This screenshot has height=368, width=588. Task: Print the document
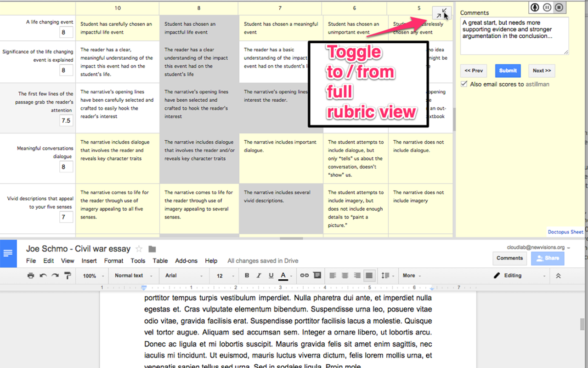click(31, 276)
